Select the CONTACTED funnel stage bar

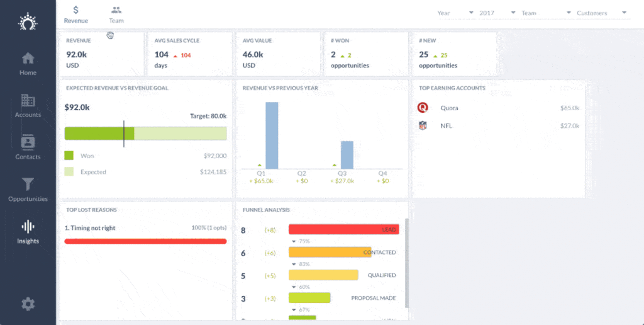(x=330, y=252)
